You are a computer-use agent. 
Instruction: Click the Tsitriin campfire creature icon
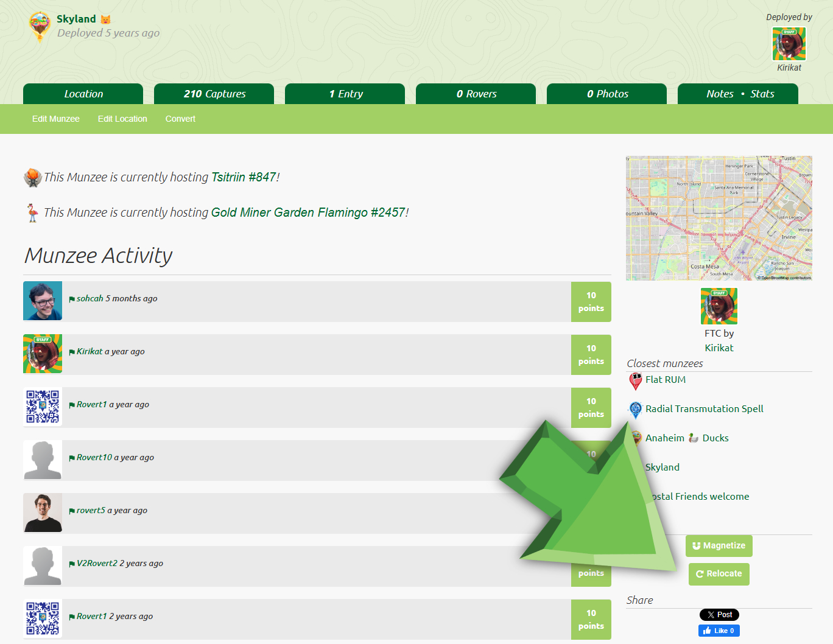click(32, 178)
